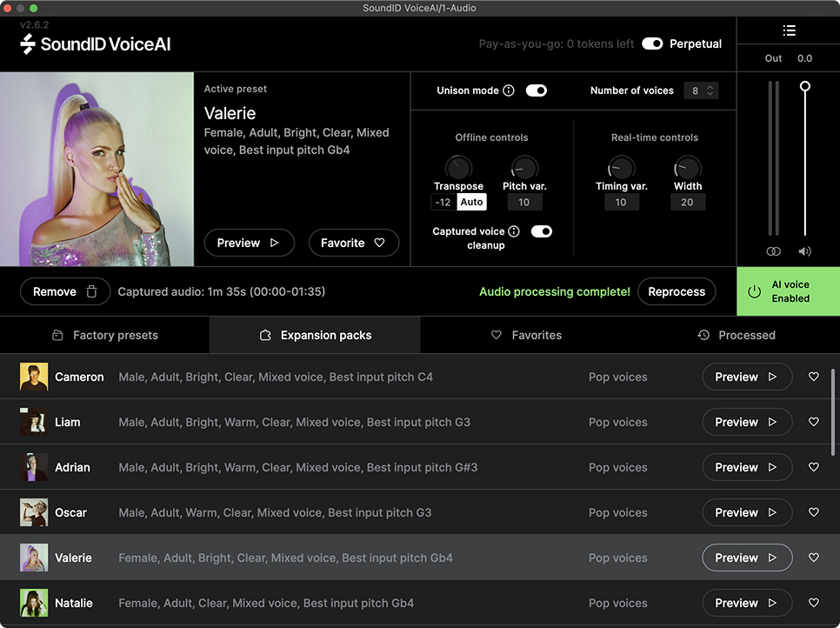840x628 pixels.
Task: Click the Out level value 0.0
Action: [x=804, y=58]
